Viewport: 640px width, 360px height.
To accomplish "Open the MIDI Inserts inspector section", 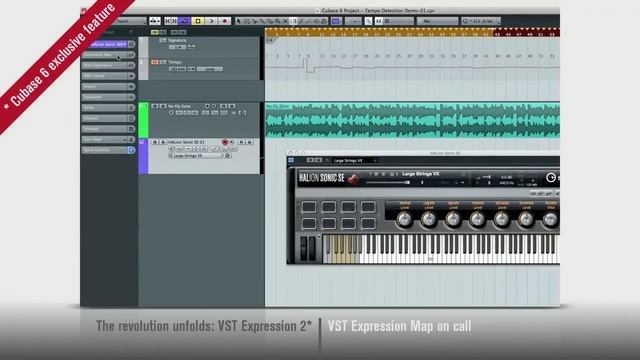I will tap(108, 76).
